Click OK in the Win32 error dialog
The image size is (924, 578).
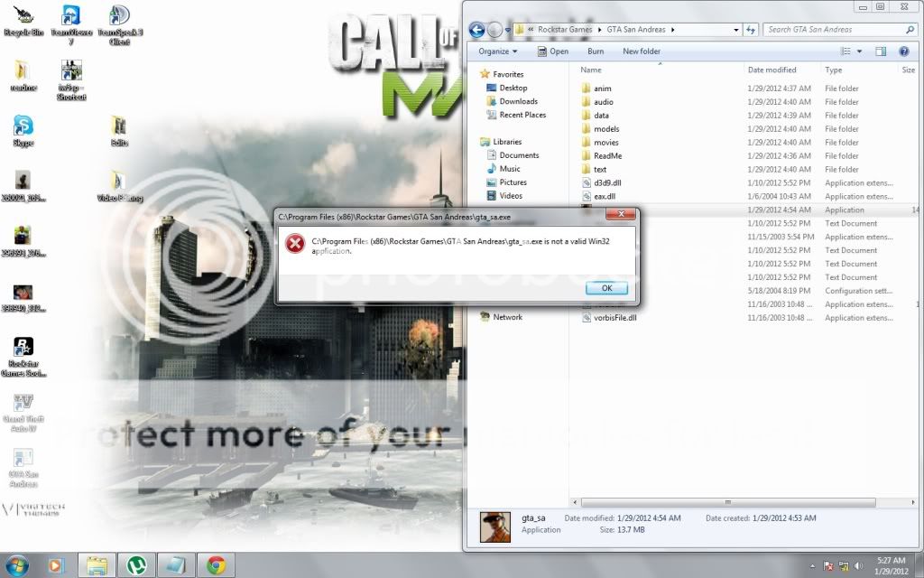coord(605,288)
